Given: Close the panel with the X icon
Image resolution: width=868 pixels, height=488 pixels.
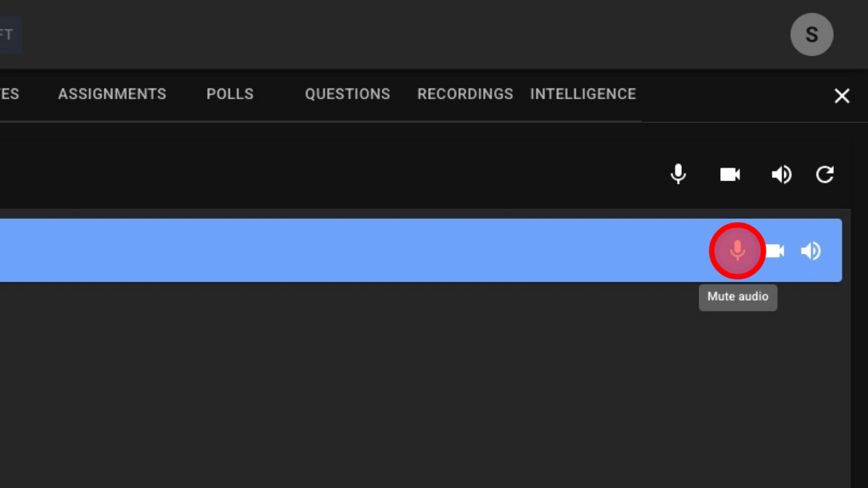Looking at the screenshot, I should (842, 96).
